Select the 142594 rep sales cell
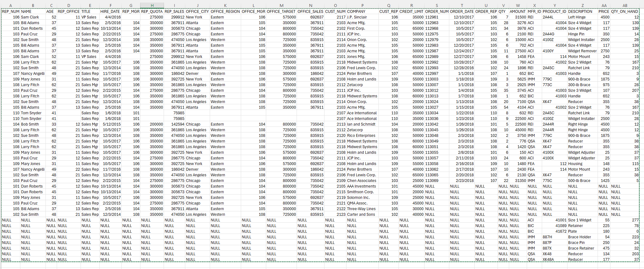This screenshot has width=644, height=269. [174, 124]
